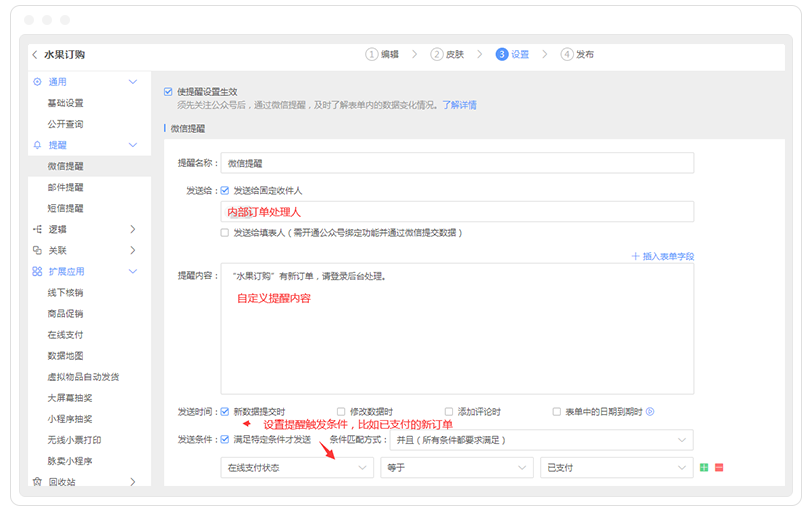This screenshot has width=812, height=515.
Task: Uncheck the 使提醒设置生效 checkbox
Action: click(168, 91)
